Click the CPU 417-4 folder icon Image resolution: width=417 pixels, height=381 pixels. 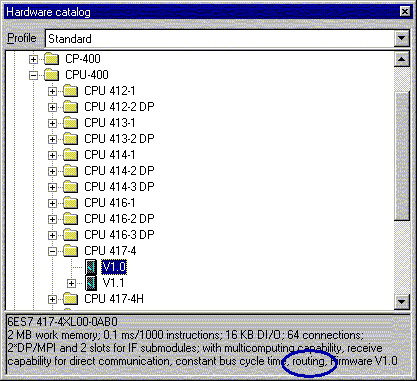(70, 251)
